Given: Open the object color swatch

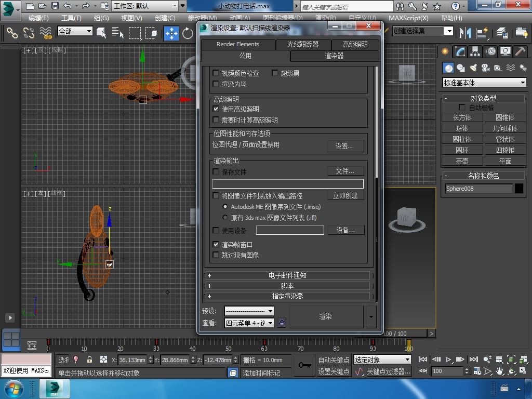Looking at the screenshot, I should tap(519, 188).
